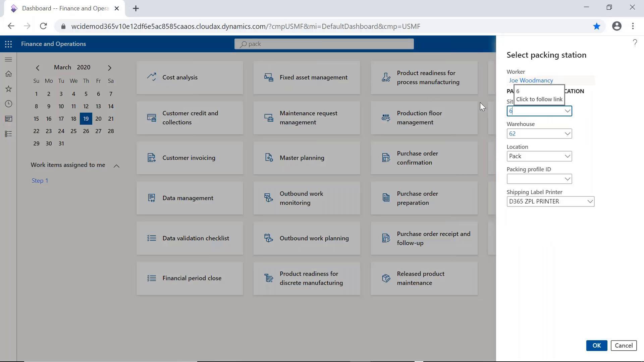Open the Customer invoicing workspace tile
Viewport: 644px width, 362px height.
[x=190, y=158]
